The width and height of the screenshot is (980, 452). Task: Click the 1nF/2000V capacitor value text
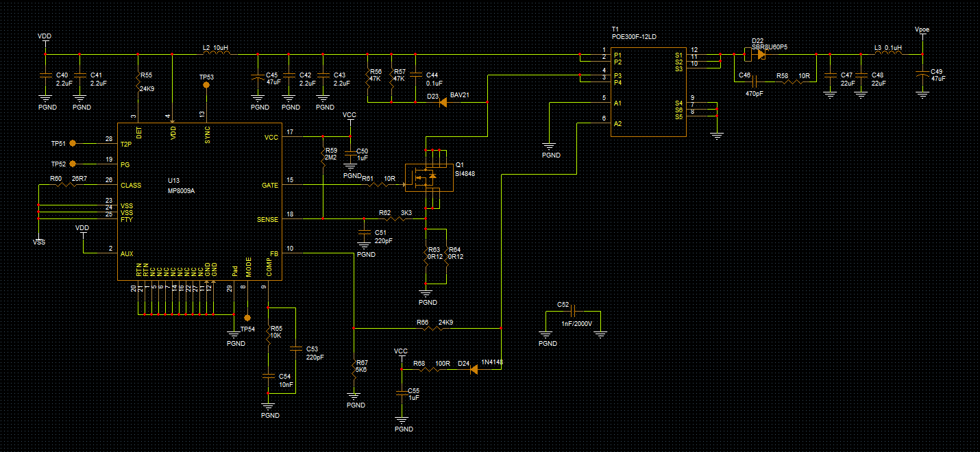pyautogui.click(x=576, y=324)
